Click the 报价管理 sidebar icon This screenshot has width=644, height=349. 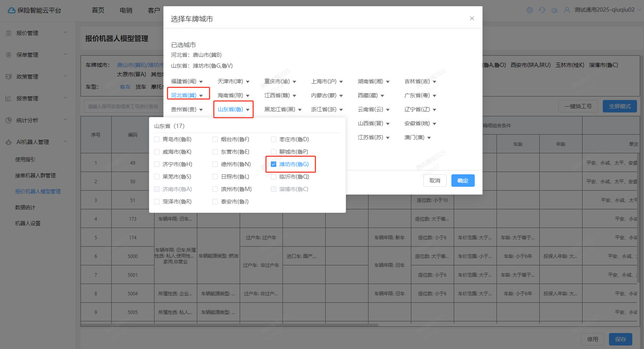9,33
